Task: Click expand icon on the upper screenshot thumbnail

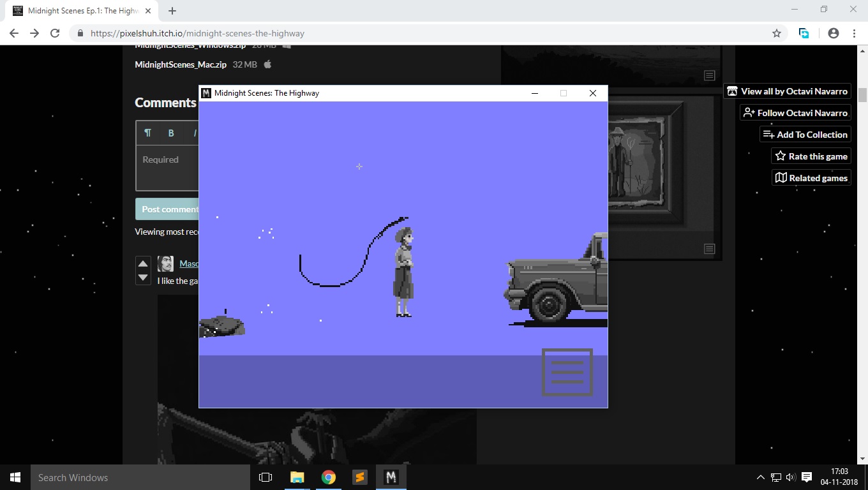Action: click(x=709, y=75)
